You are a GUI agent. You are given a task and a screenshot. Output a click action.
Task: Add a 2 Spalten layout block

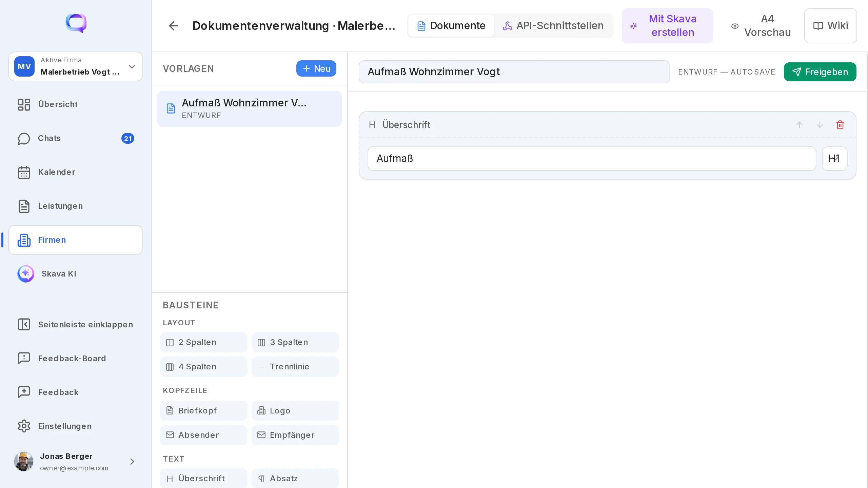click(x=203, y=342)
